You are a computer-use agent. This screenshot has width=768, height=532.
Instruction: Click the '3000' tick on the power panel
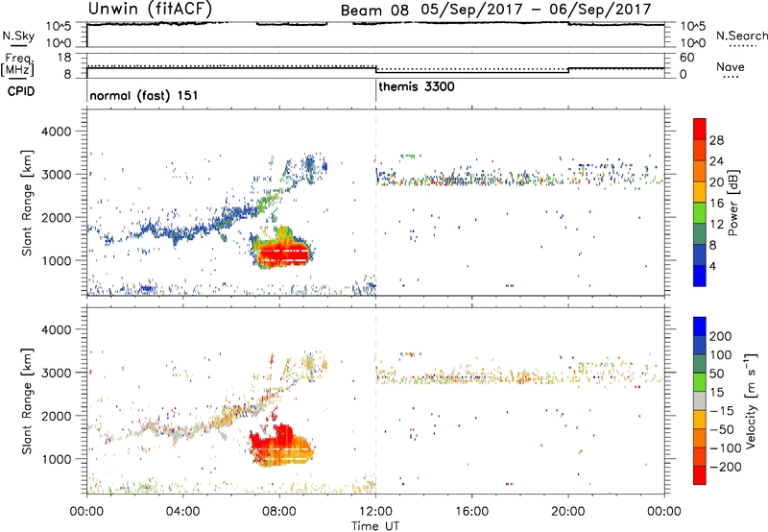click(56, 175)
